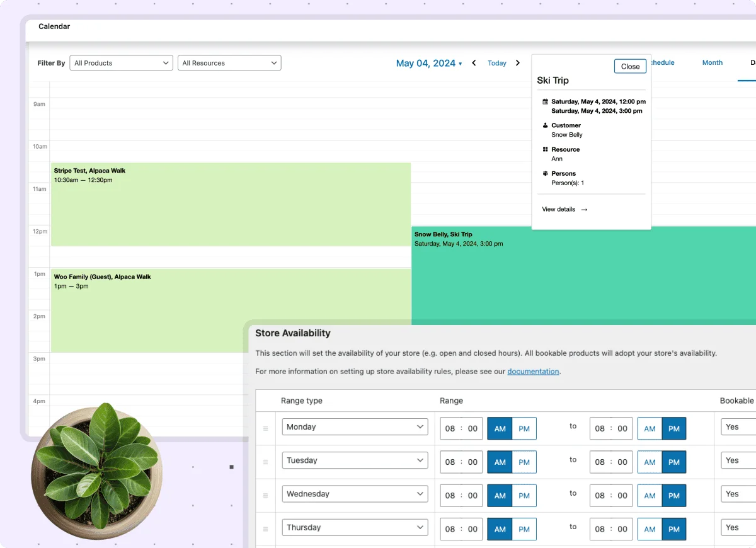Select PM for Monday end time
756x548 pixels.
(674, 428)
